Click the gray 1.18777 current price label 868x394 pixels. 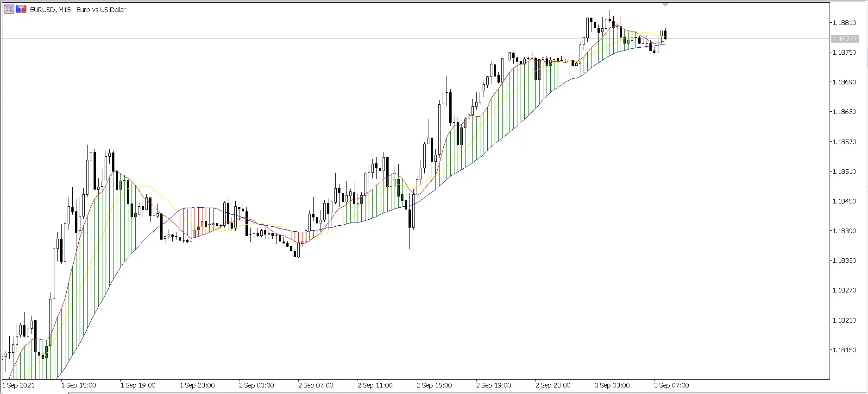click(x=845, y=39)
